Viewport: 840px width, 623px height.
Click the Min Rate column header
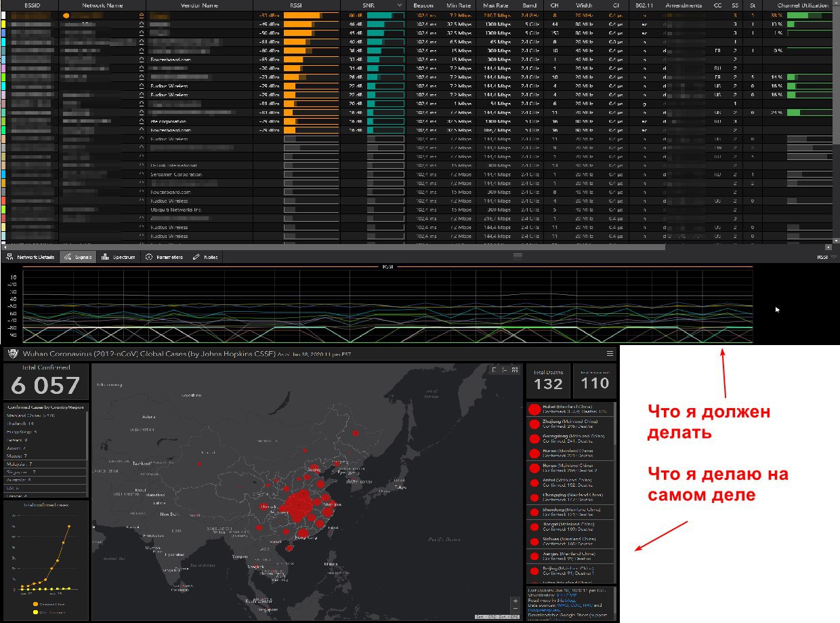point(459,5)
